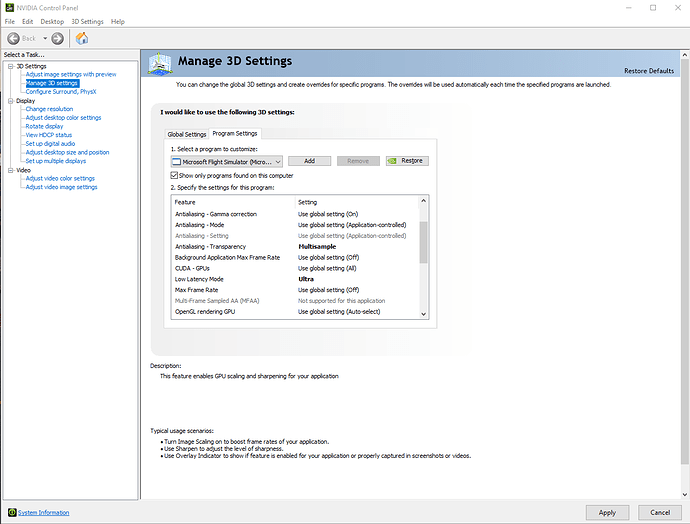690x524 pixels.
Task: Open Change resolution in the task tree
Action: point(49,109)
